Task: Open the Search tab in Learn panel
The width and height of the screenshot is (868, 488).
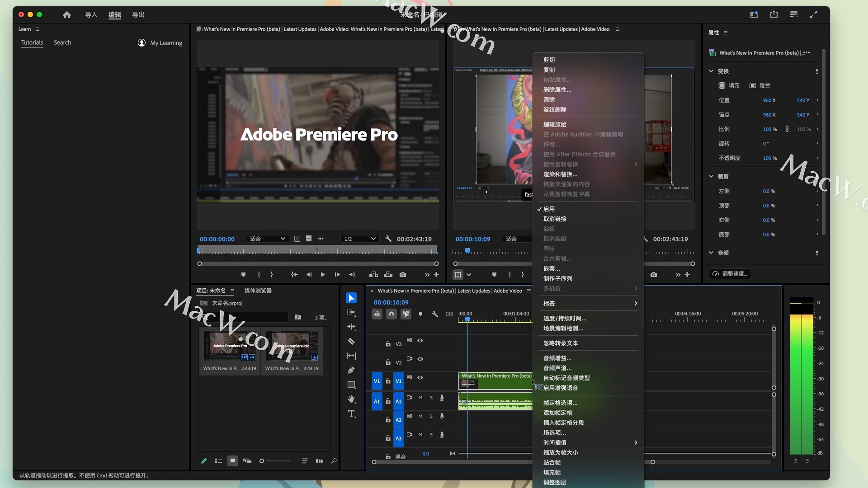Action: 62,42
